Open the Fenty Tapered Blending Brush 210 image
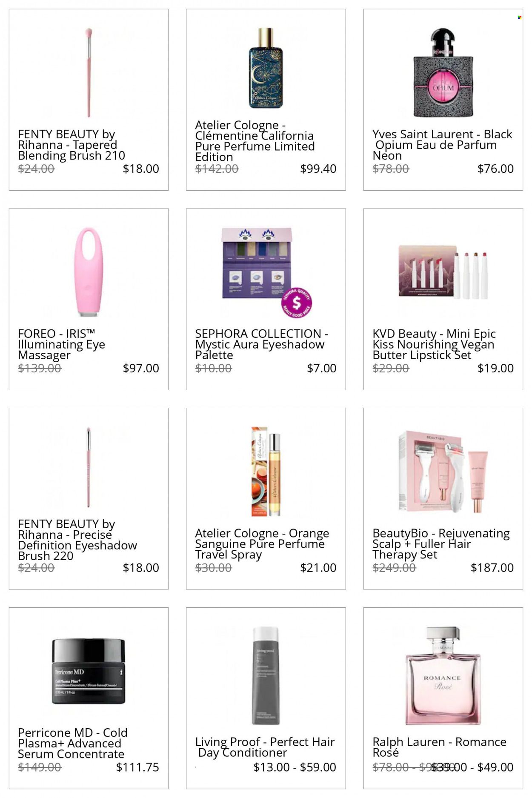Viewport: 532px width, 798px height. point(89,72)
